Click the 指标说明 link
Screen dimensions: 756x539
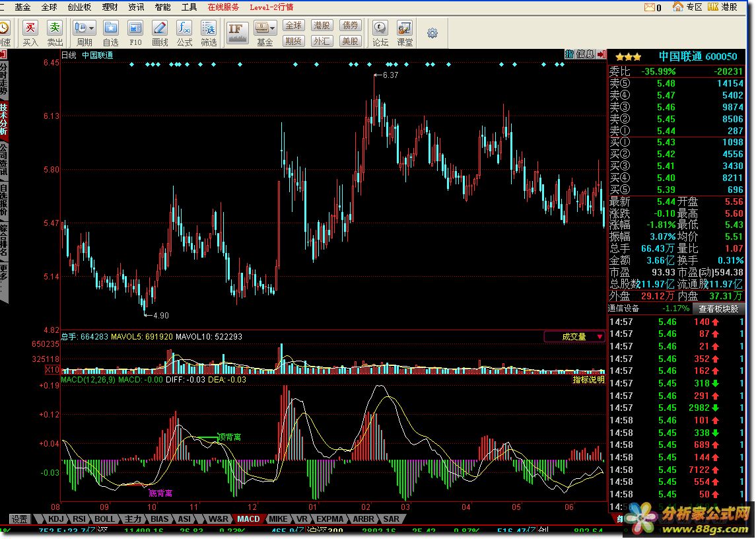click(588, 380)
